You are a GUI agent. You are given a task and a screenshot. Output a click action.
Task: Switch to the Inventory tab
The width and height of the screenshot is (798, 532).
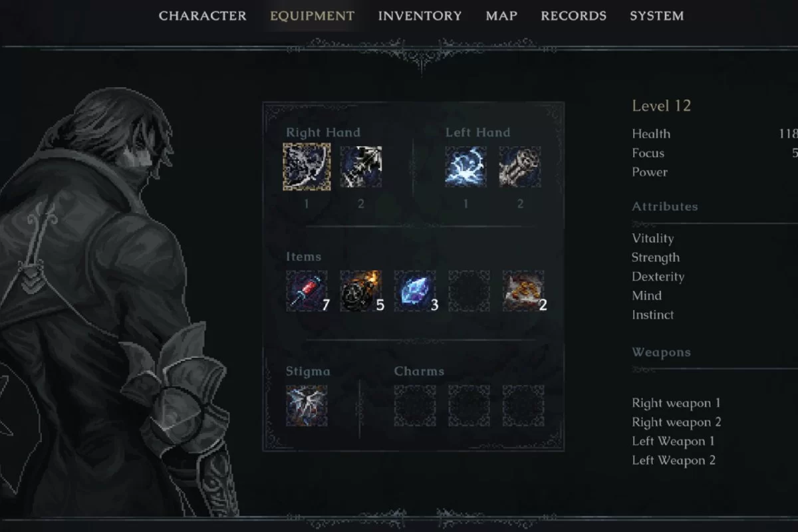click(420, 16)
